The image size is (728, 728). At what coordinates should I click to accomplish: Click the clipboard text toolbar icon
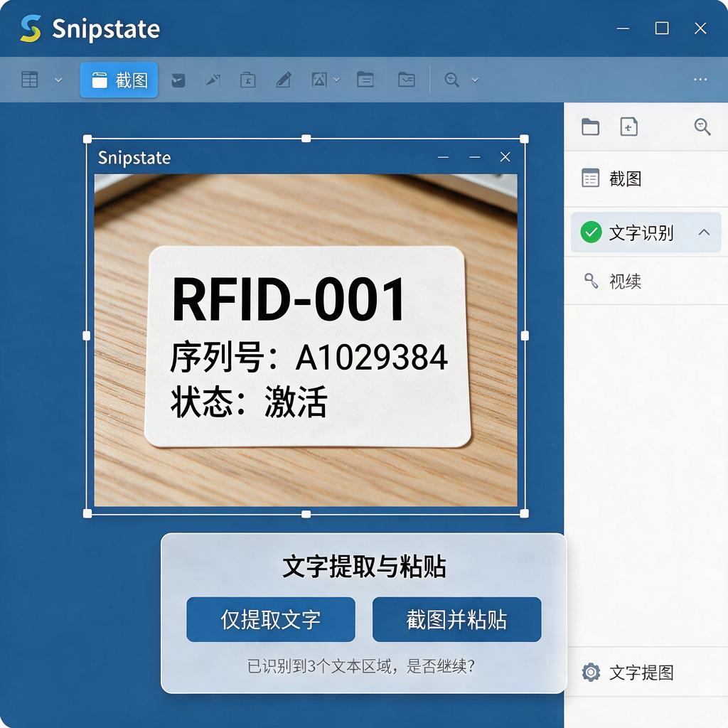tap(248, 80)
